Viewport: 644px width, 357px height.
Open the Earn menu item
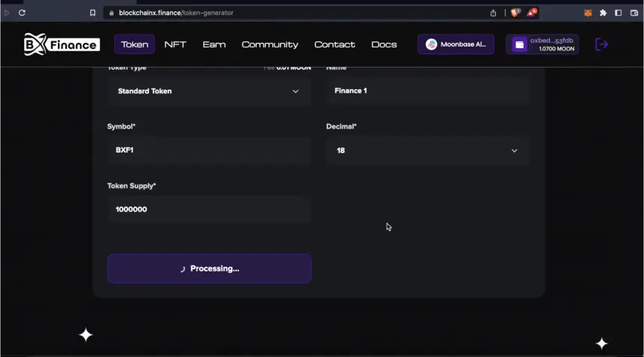[x=214, y=44]
